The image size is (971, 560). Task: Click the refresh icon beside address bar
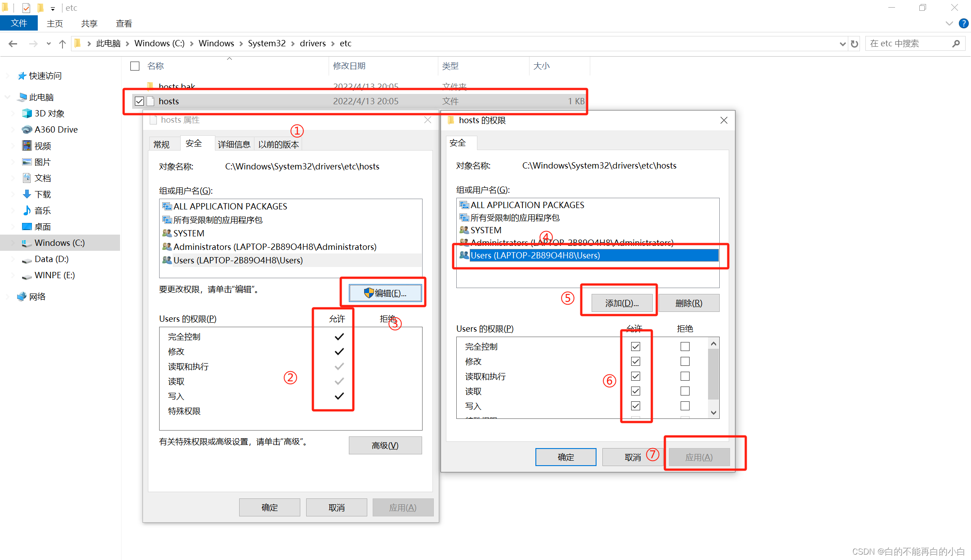tap(855, 44)
